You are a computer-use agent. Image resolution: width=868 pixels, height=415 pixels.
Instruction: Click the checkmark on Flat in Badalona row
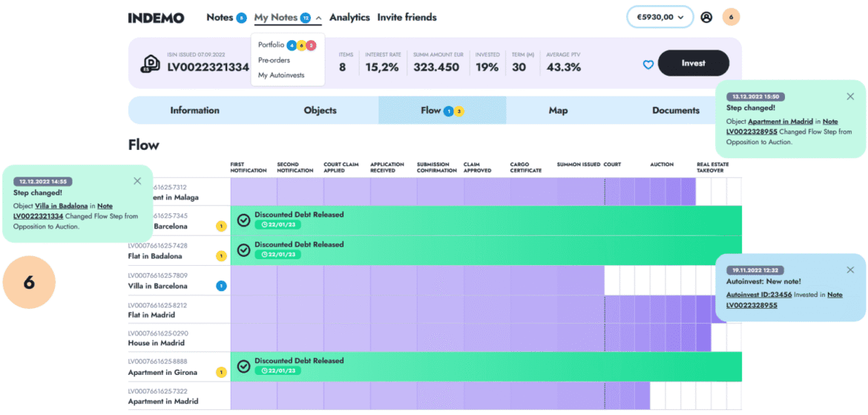point(243,250)
